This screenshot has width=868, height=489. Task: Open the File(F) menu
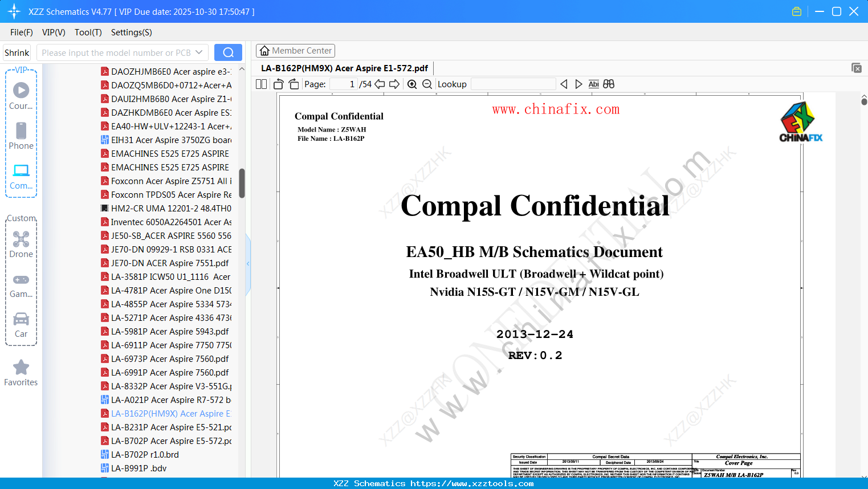pos(22,32)
